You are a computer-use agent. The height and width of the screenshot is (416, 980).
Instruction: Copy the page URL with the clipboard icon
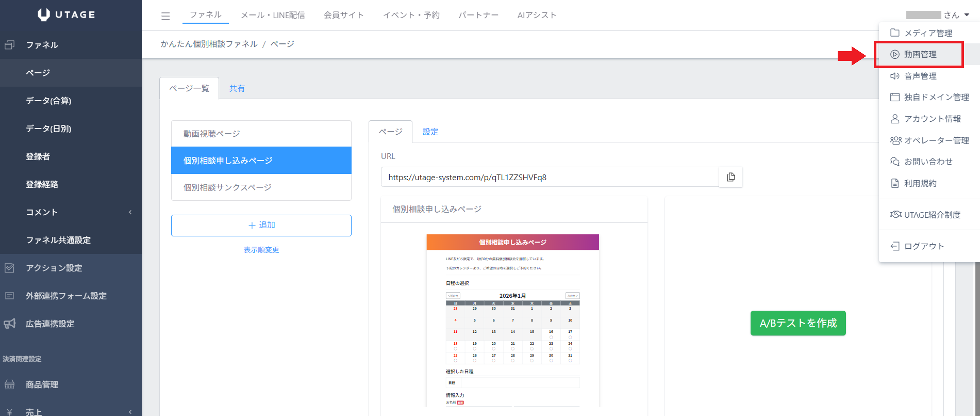coord(730,177)
